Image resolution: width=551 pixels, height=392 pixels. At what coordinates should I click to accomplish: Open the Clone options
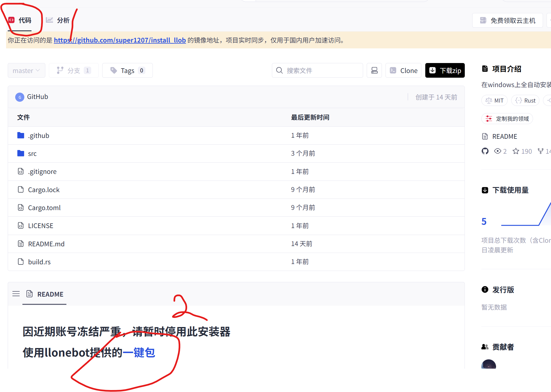click(403, 70)
